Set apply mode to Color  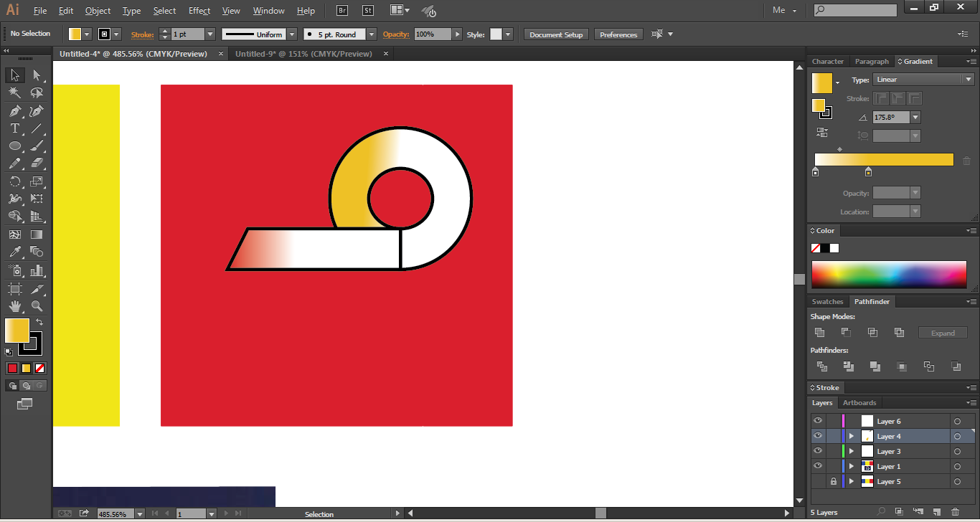pyautogui.click(x=12, y=368)
